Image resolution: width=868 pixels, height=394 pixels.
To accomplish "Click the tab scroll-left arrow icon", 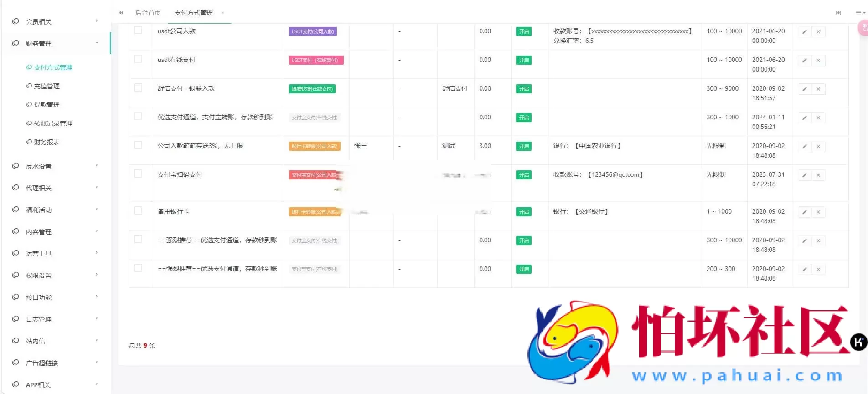I will [121, 13].
